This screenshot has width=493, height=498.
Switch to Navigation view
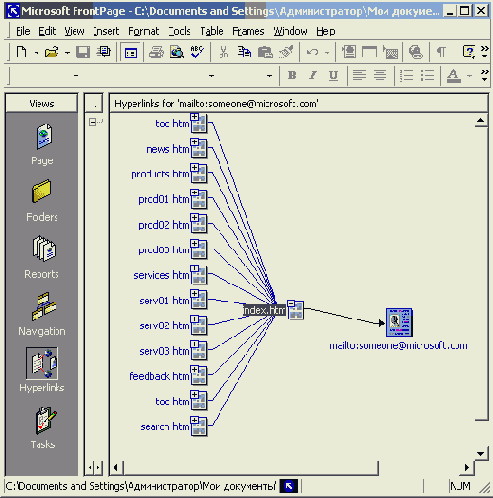[x=42, y=314]
